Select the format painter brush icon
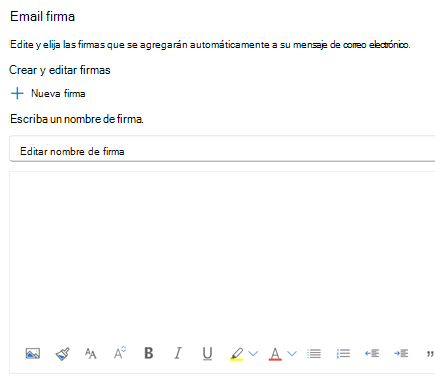435x378 pixels. coord(62,354)
